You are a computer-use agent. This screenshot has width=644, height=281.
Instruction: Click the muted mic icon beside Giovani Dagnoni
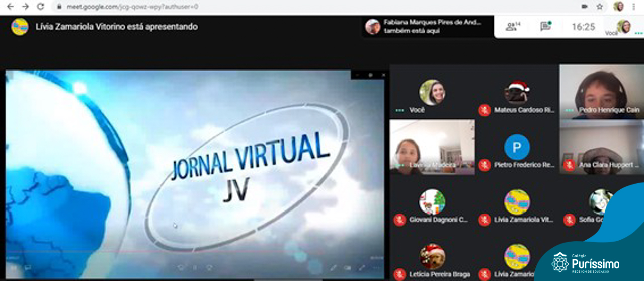[400, 220]
